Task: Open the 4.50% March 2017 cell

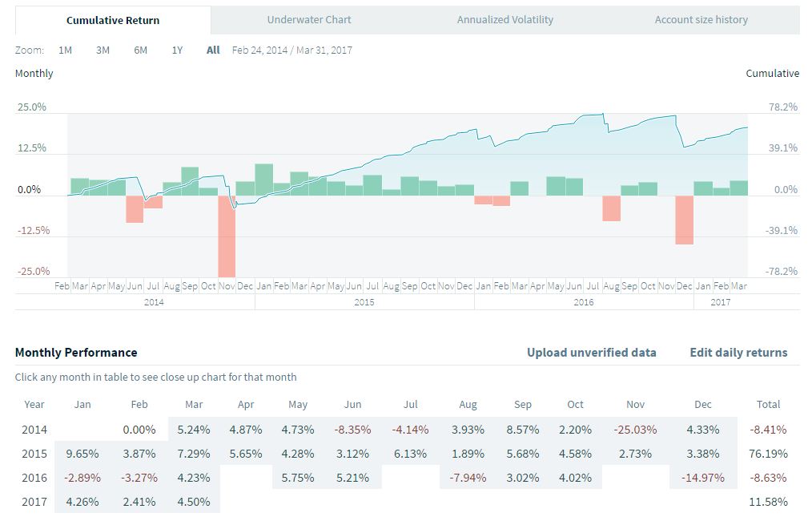Action: (x=193, y=503)
